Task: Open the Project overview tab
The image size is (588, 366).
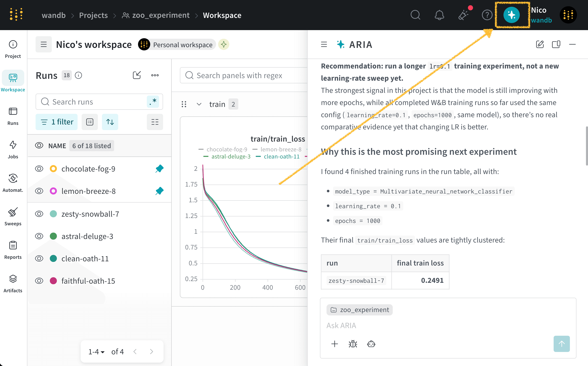Action: tap(13, 49)
